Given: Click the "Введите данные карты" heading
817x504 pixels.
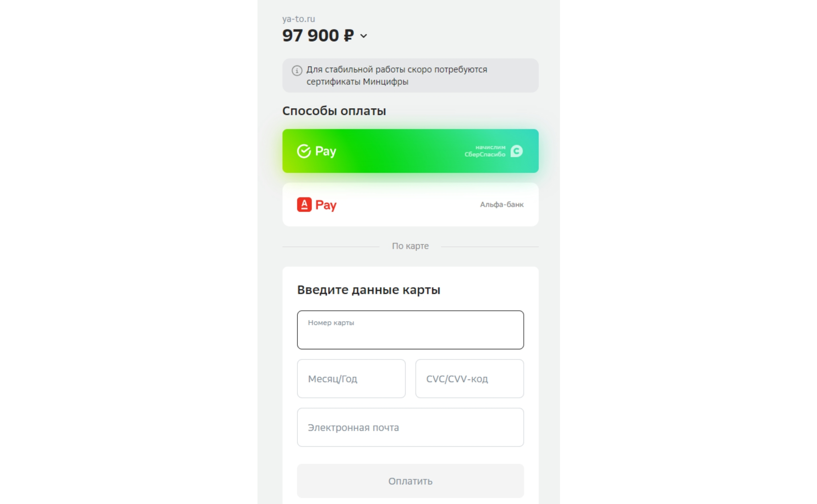Looking at the screenshot, I should (368, 290).
